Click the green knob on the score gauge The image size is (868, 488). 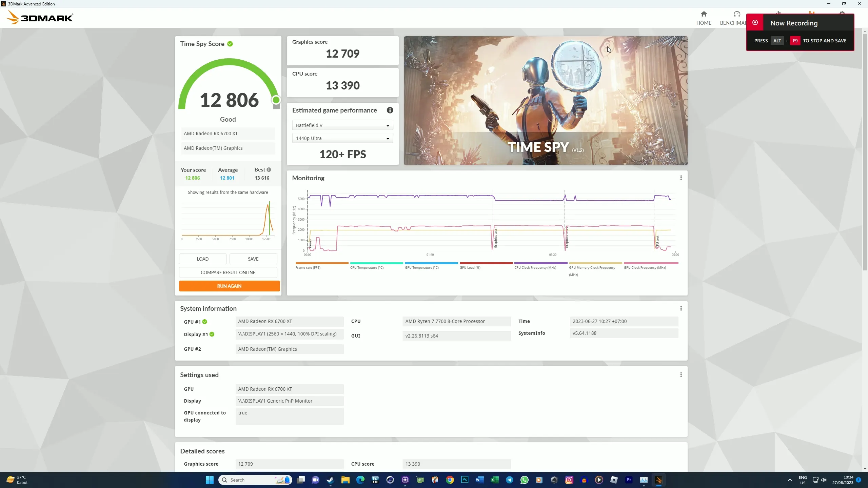click(x=276, y=100)
